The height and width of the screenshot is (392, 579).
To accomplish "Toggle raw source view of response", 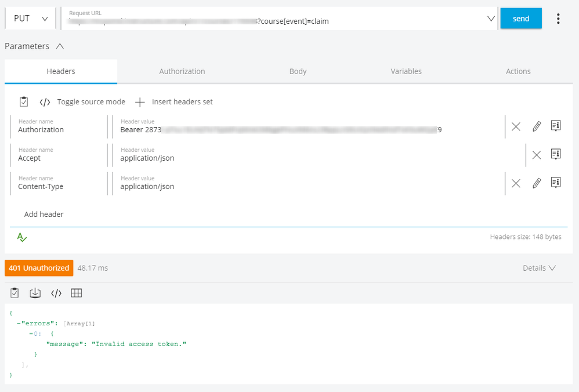I will tap(56, 293).
